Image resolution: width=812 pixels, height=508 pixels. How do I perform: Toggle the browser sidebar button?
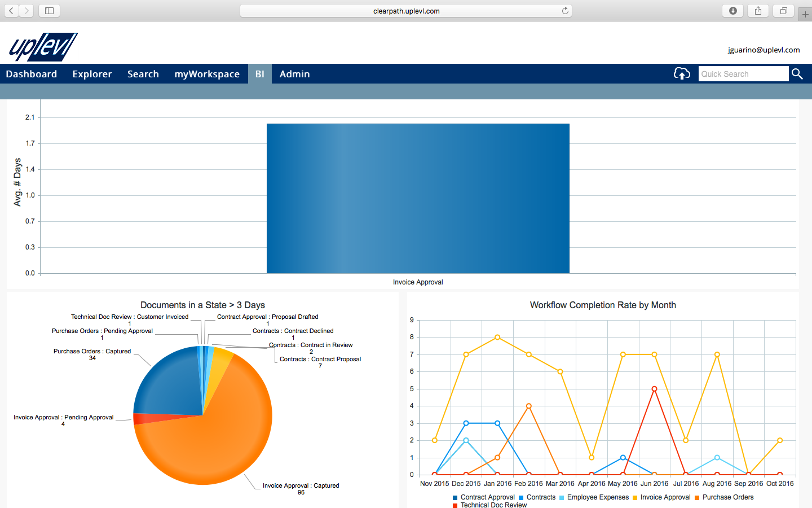tap(49, 11)
